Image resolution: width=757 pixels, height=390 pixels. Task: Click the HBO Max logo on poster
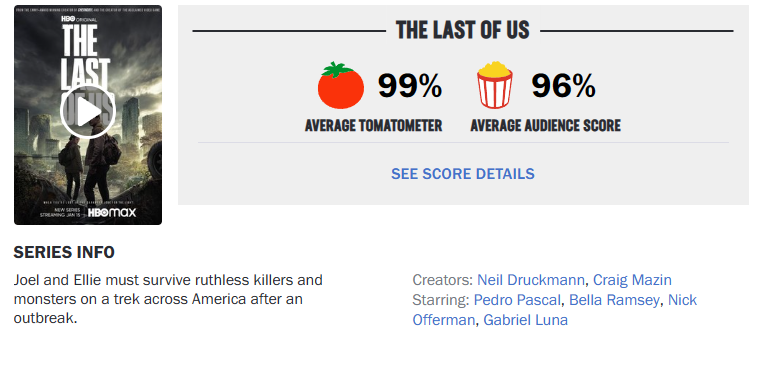coord(112,212)
